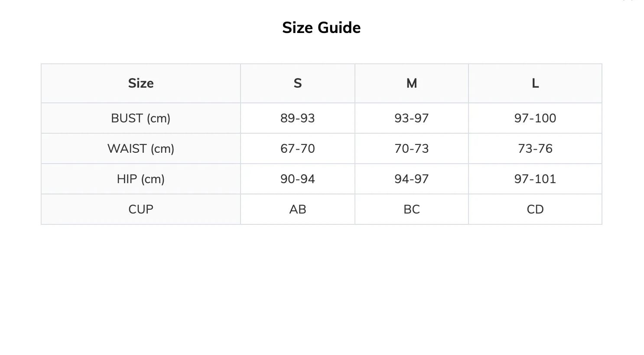Select the CUP row label
644x355 pixels.
141,209
